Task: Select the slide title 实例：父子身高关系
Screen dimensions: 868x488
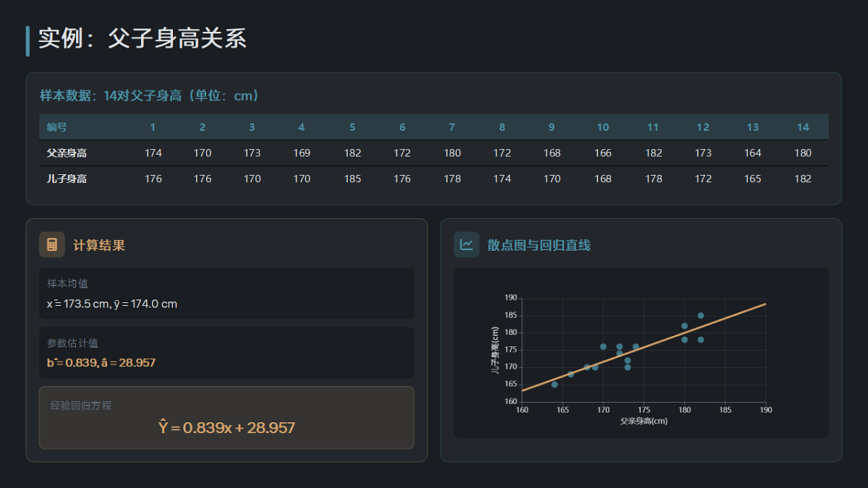Action: pyautogui.click(x=142, y=38)
